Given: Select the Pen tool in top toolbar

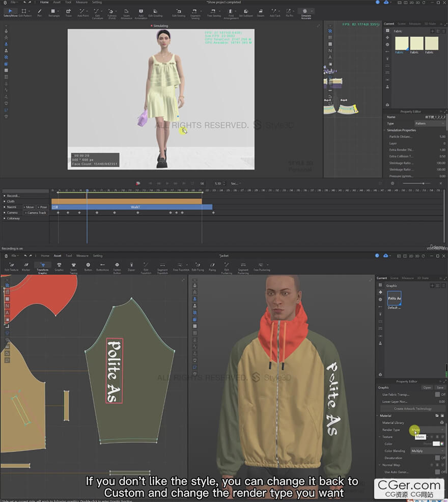Looking at the screenshot, I should (40, 12).
